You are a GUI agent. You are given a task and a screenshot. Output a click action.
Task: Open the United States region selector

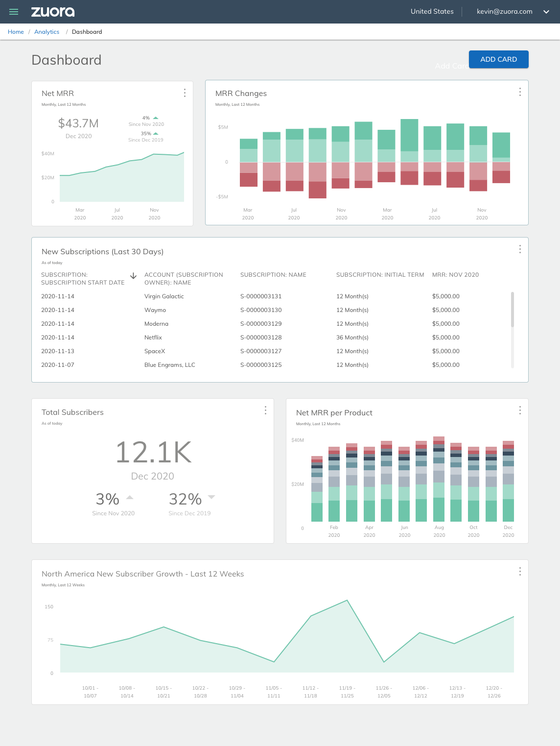(432, 12)
